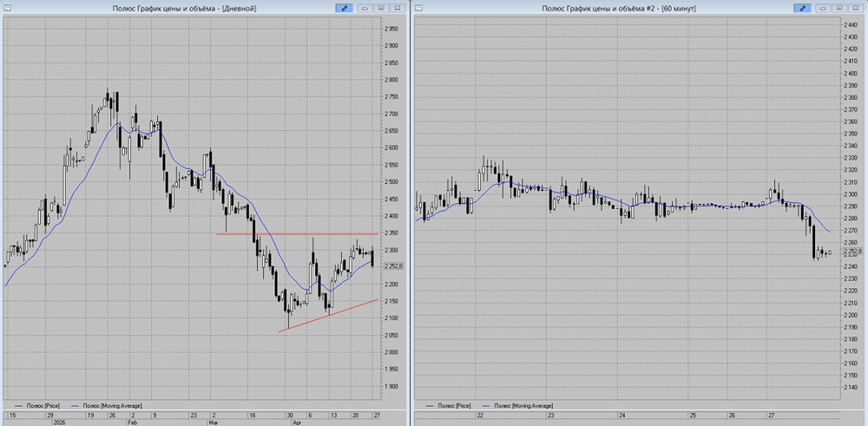Select the Полюс [Moving Average] legend in the hourly chart
This screenshot has width=868, height=426.
click(517, 405)
